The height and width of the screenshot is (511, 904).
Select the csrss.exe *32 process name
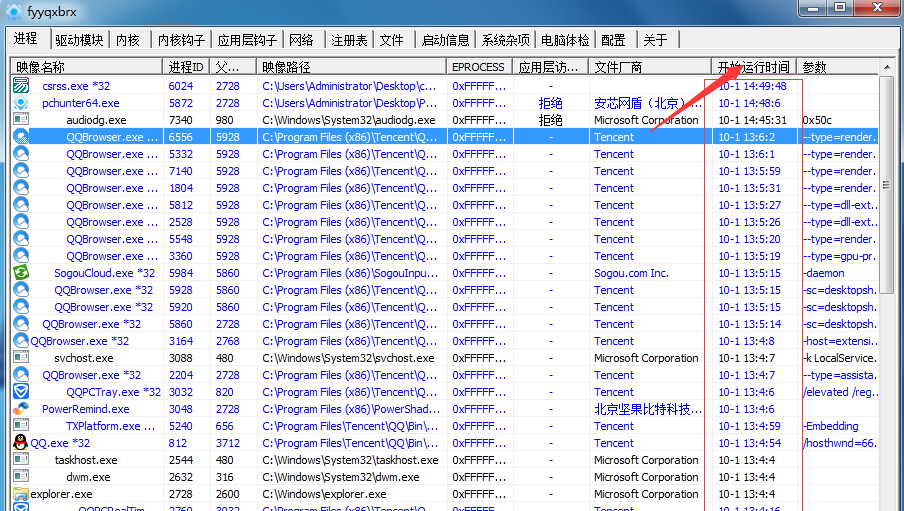point(76,86)
